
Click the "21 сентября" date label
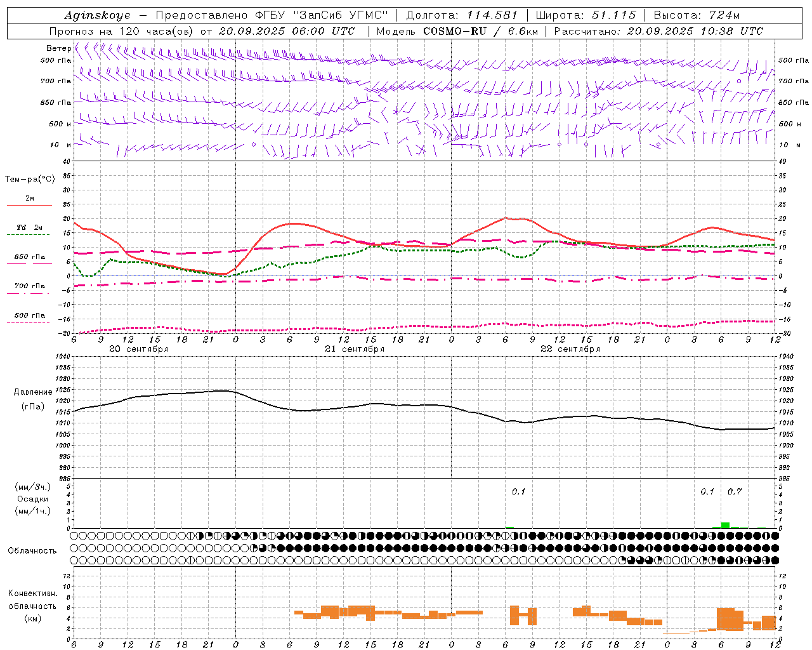355,349
